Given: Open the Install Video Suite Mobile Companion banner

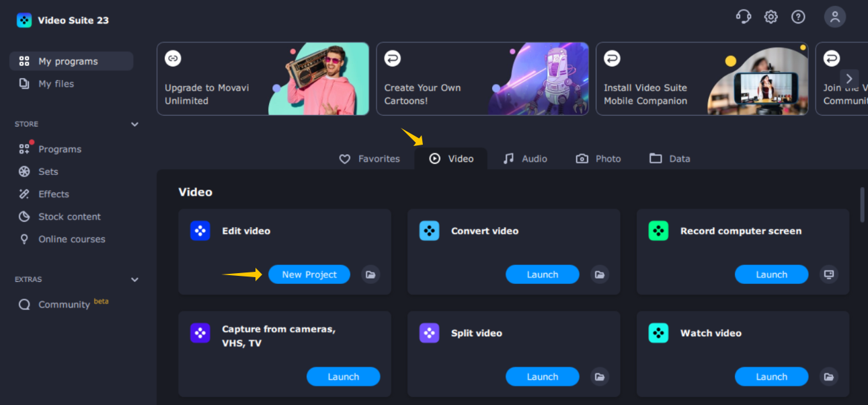Looking at the screenshot, I should pos(702,79).
